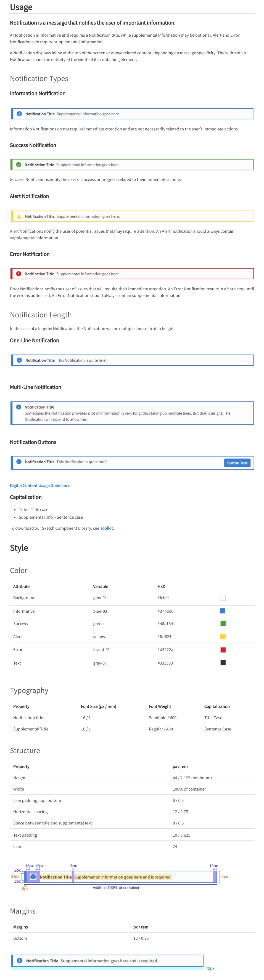This screenshot has width=264, height=980.
Task: Click the info icon in the Margins example notification
Action: (x=19, y=961)
